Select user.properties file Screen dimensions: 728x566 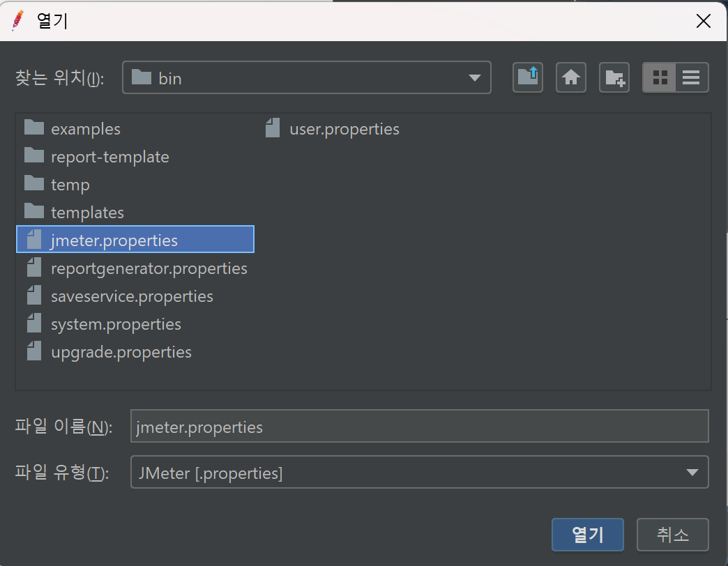coord(333,128)
